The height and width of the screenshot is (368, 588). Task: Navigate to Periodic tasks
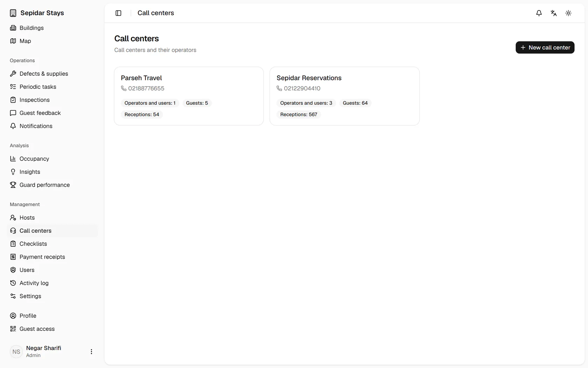point(52,87)
